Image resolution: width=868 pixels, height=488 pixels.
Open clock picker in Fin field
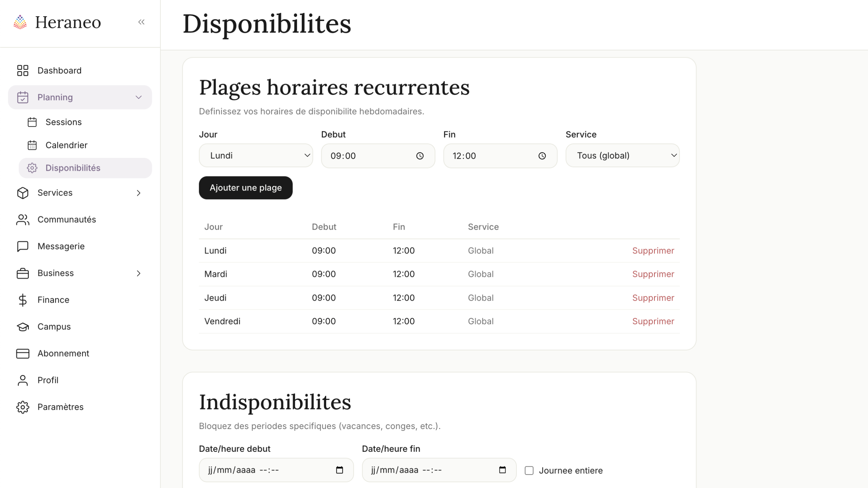(x=542, y=156)
